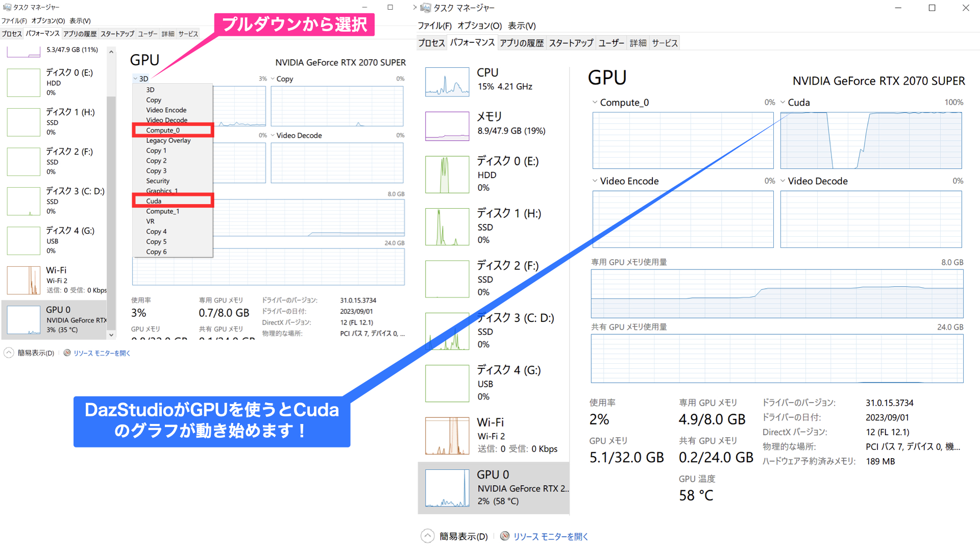Collapse to simple view arrow in left window
This screenshot has width=980, height=551.
(x=9, y=353)
